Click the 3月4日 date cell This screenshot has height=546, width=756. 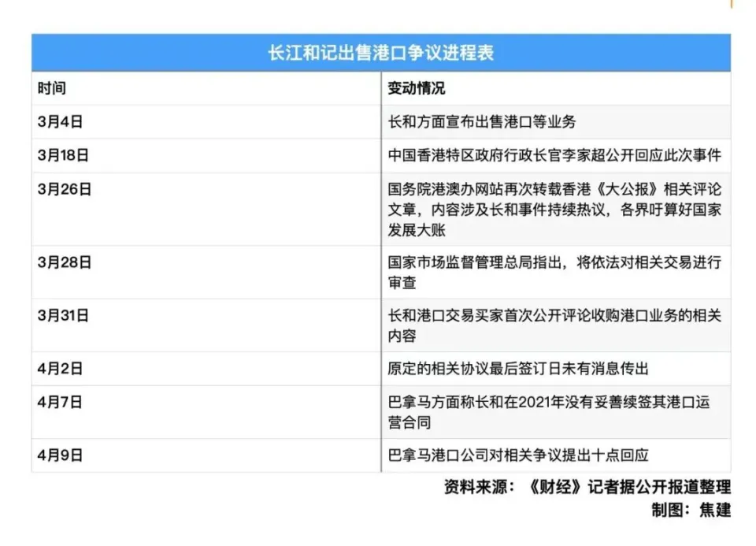(x=60, y=122)
